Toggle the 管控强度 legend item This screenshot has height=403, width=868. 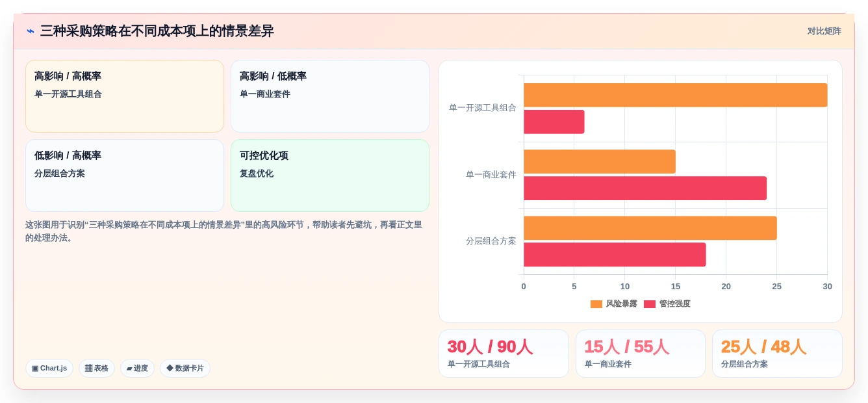click(x=667, y=304)
